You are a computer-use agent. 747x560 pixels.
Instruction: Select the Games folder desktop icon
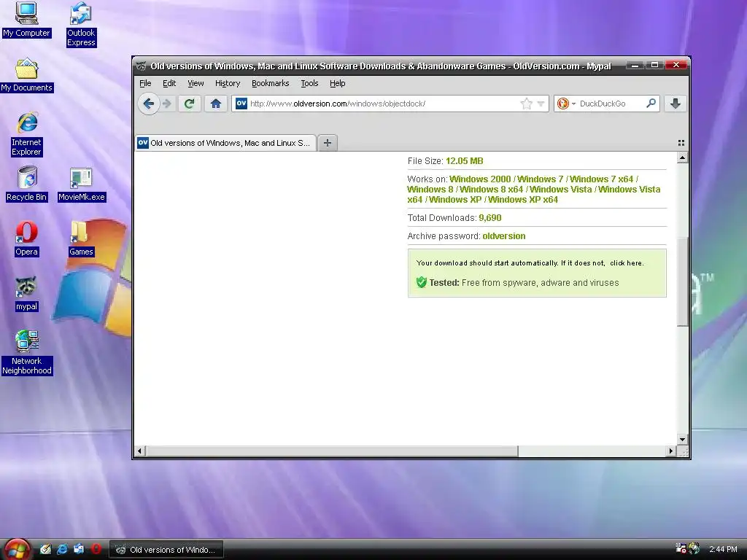pos(81,239)
